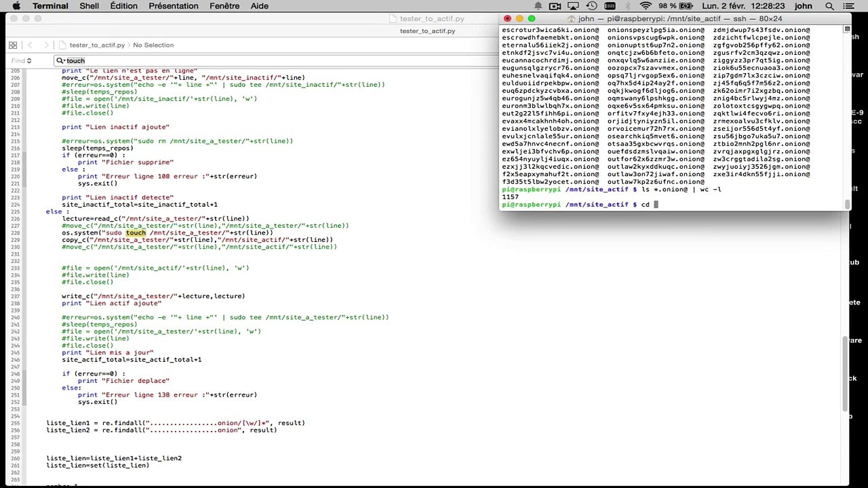Click the home folder icon in Terminal title
Viewport: 868px width, 488px height.
point(571,19)
